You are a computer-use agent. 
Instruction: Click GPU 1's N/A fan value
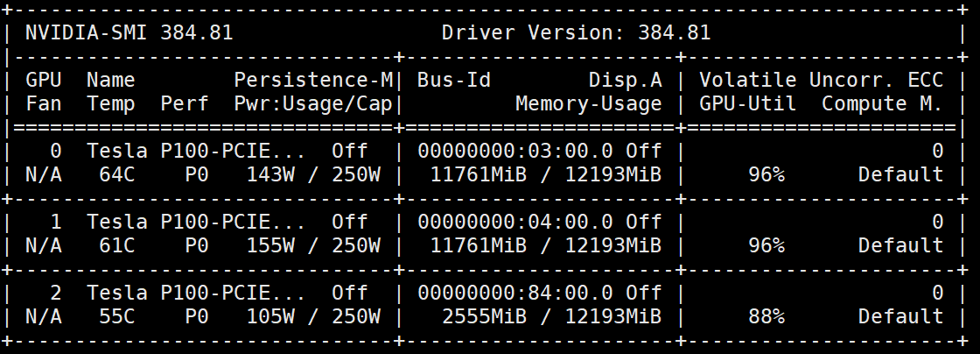point(43,246)
